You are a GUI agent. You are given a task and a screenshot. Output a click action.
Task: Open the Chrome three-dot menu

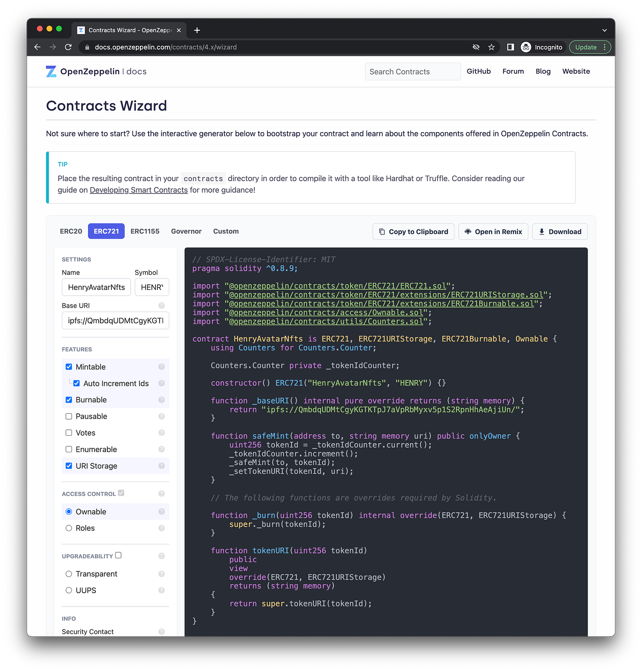pyautogui.click(x=605, y=47)
